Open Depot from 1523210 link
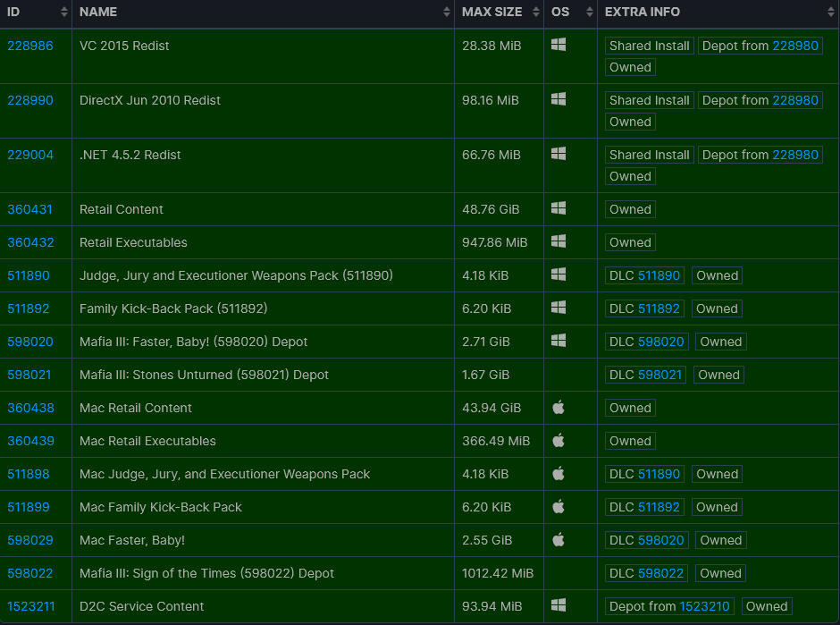The width and height of the screenshot is (840, 625). click(704, 607)
